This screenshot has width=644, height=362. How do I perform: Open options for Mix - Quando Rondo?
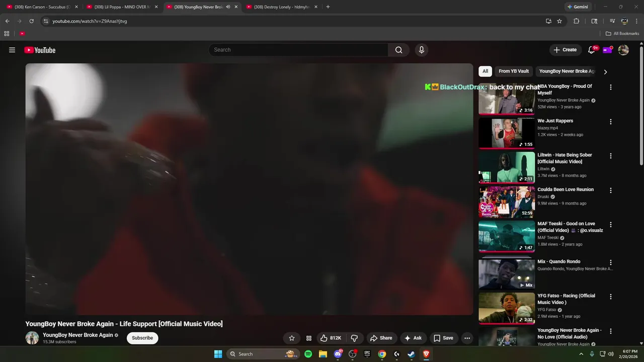tap(611, 262)
